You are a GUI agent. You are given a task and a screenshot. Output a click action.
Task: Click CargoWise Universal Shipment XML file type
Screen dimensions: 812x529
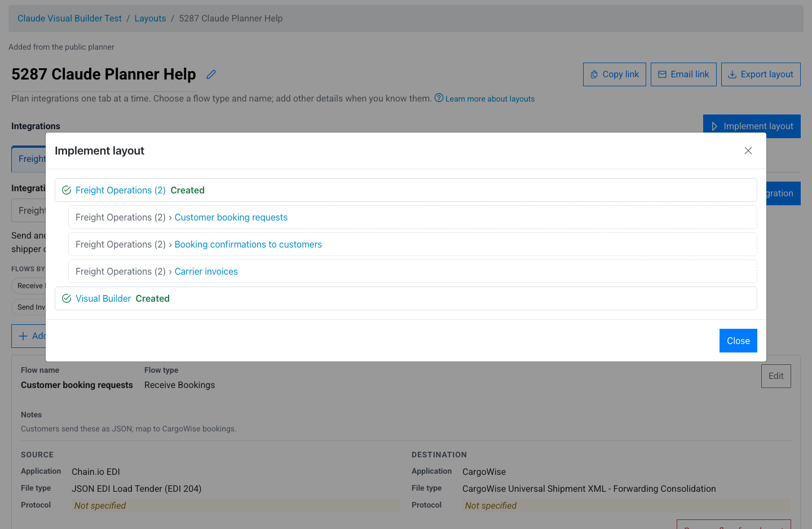pyautogui.click(x=589, y=489)
